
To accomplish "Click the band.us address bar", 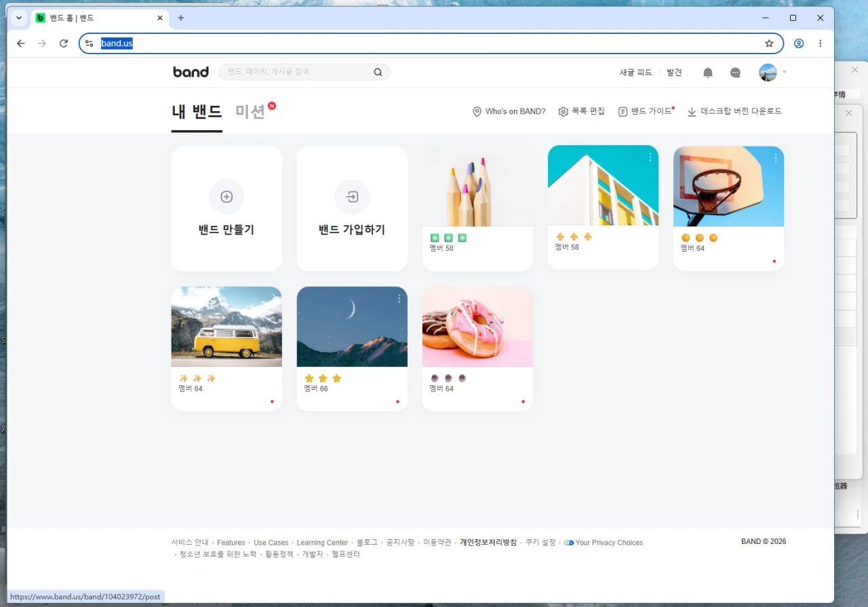I will [431, 43].
